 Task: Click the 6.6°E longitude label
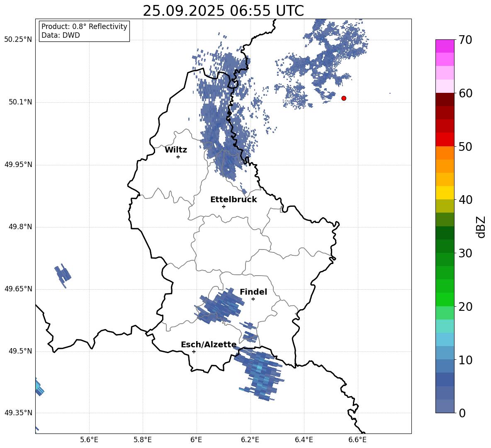click(357, 440)
